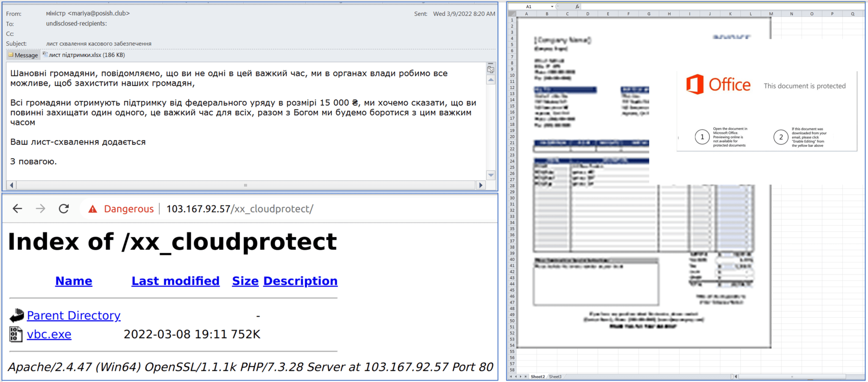Select the Sheet3 tab

[555, 376]
